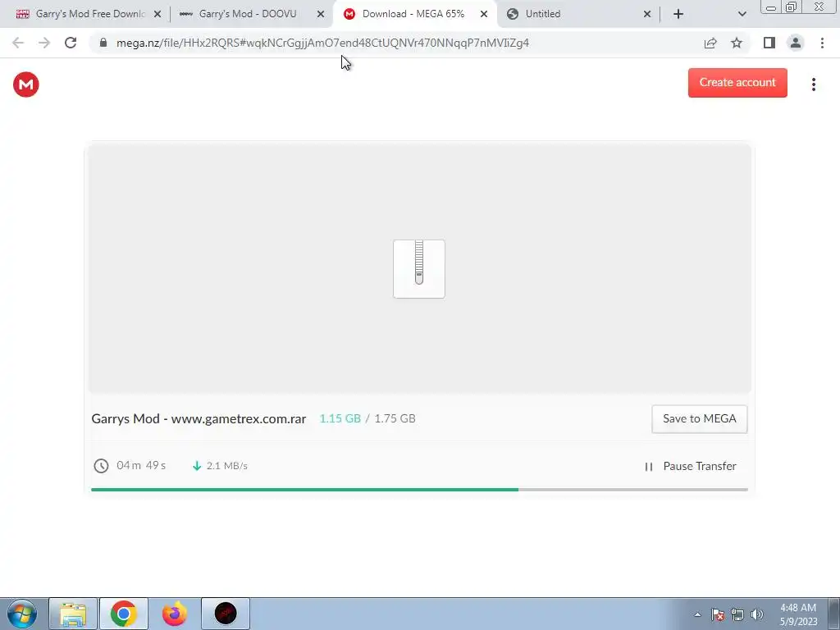The height and width of the screenshot is (630, 840).
Task: Click the Create account button
Action: click(x=737, y=83)
